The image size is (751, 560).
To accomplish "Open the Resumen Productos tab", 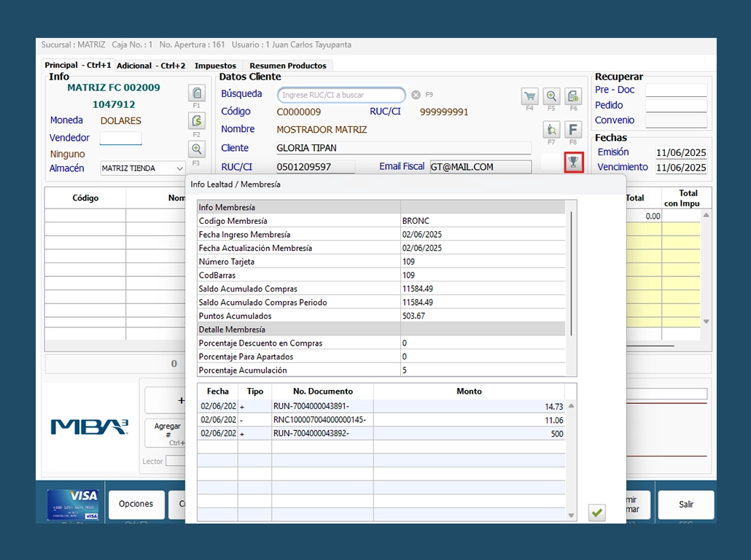I will click(x=288, y=66).
